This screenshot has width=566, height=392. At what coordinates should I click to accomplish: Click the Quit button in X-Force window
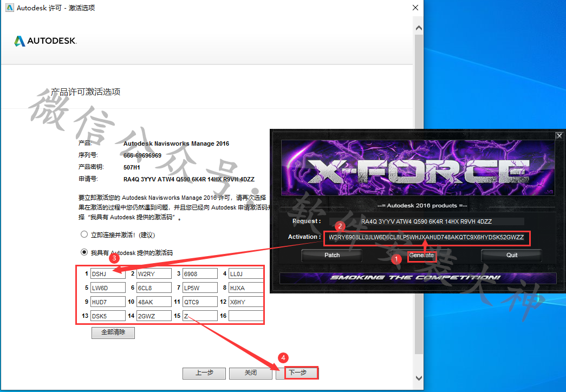point(511,255)
